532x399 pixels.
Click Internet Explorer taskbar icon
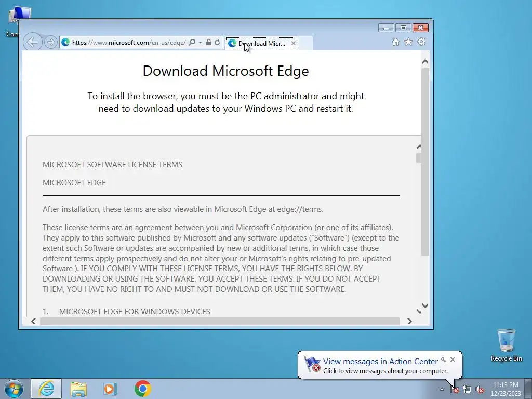46,389
